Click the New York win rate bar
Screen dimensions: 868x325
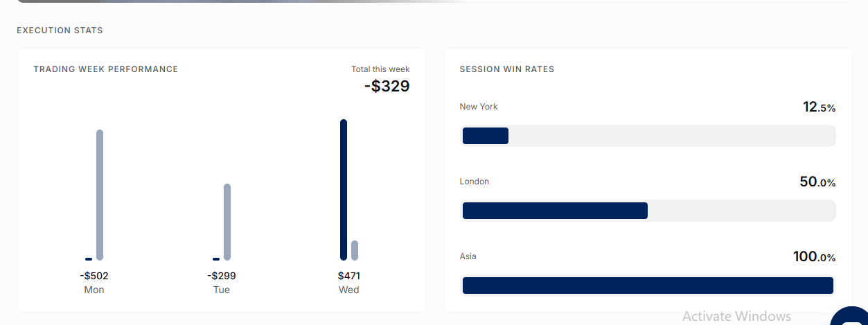click(648, 136)
